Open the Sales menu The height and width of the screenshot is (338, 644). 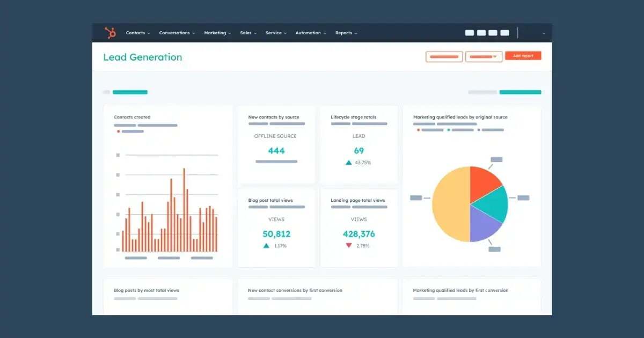tap(247, 33)
